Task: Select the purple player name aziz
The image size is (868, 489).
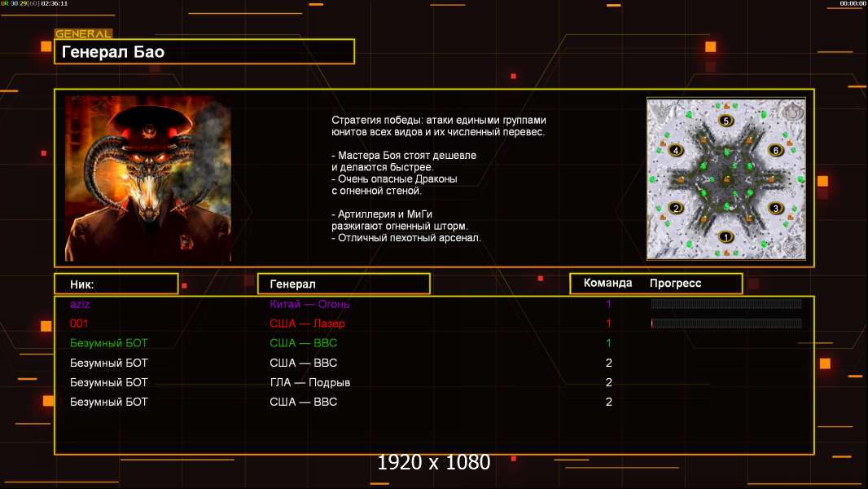Action: tap(80, 304)
